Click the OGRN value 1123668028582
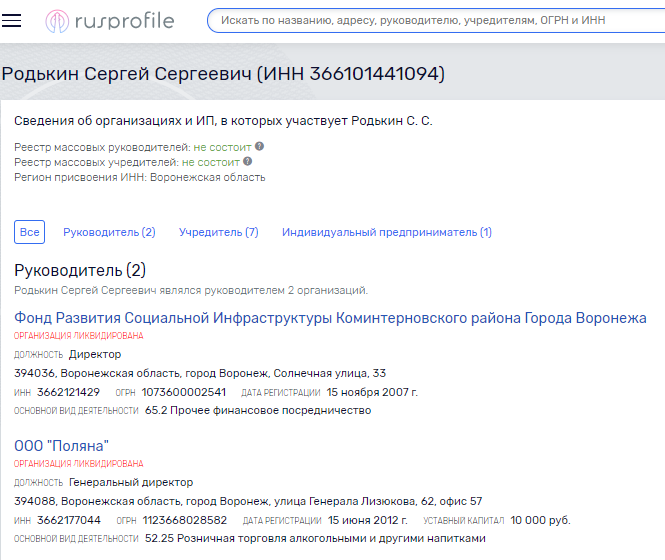Screen dimensions: 665x560 click(x=184, y=520)
